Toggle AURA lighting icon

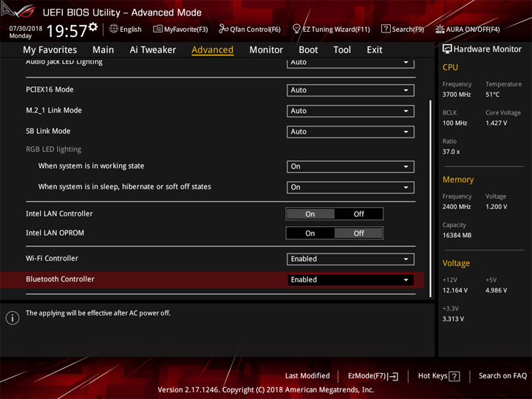point(440,29)
